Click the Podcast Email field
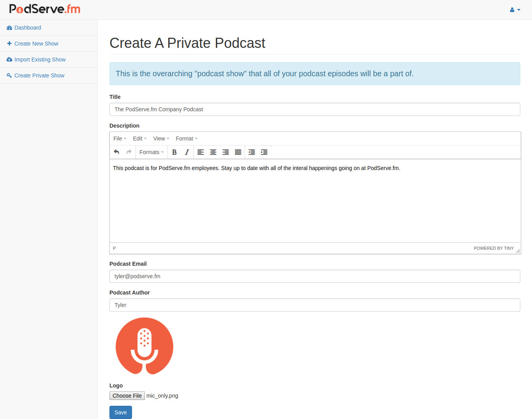532x419 pixels. pos(315,276)
